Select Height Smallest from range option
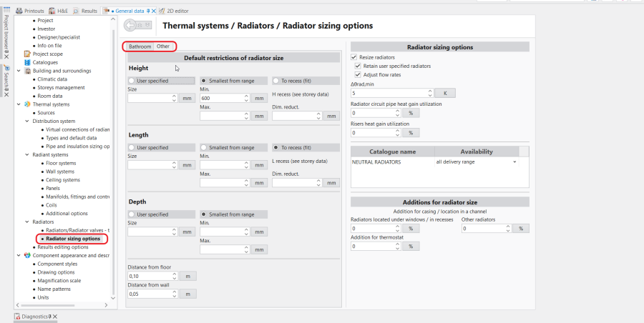Image resolution: width=644 pixels, height=323 pixels. click(x=204, y=81)
